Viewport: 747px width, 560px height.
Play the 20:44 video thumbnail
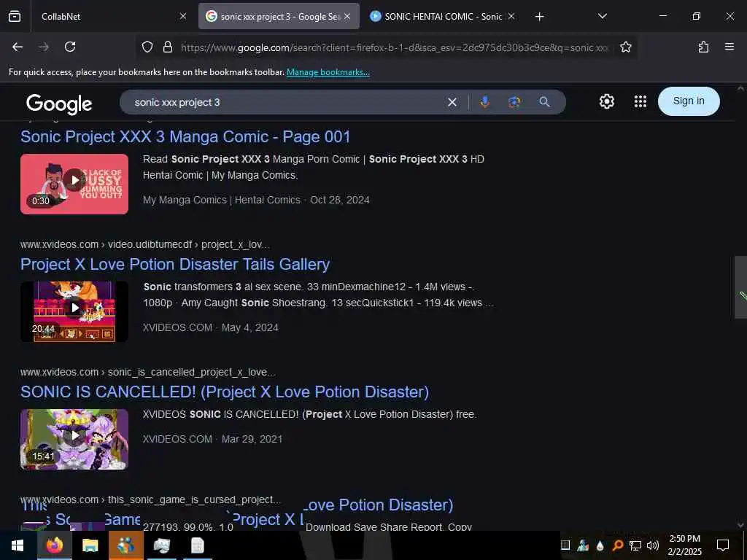click(x=74, y=311)
